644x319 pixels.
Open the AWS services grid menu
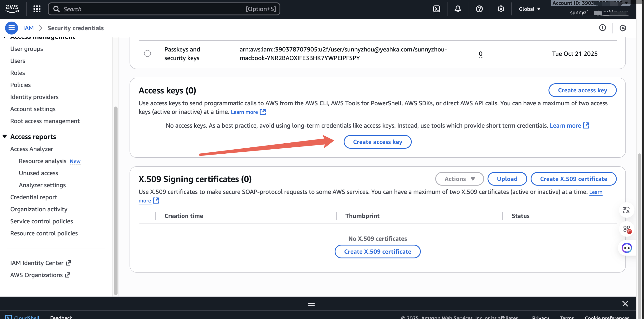pyautogui.click(x=37, y=9)
